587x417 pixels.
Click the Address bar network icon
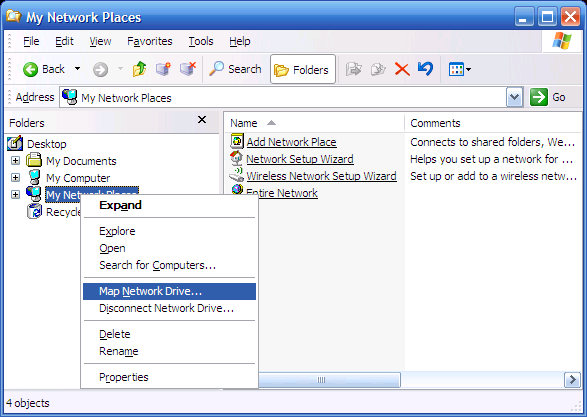70,97
